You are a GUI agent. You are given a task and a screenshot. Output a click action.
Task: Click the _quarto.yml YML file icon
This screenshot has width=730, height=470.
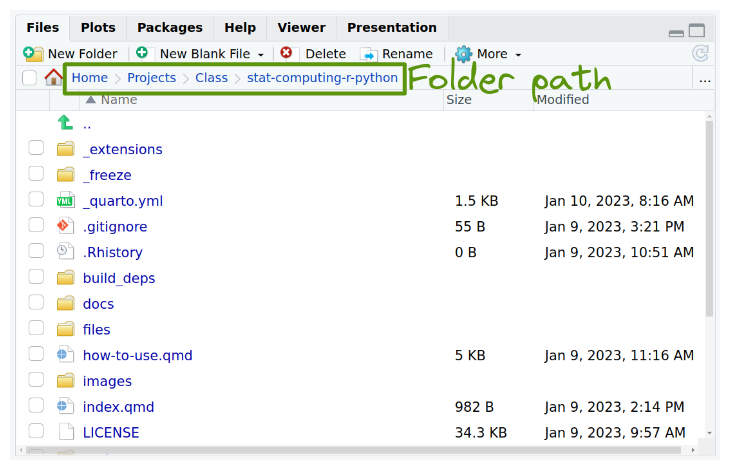pyautogui.click(x=66, y=201)
